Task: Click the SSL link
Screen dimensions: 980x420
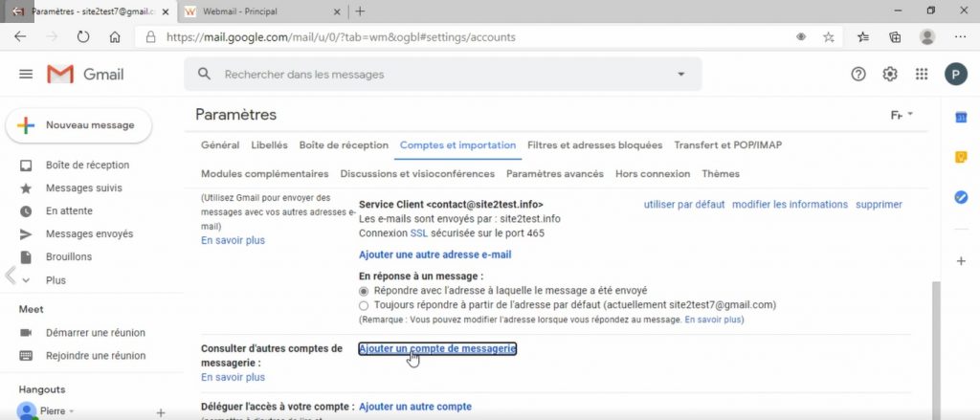Action: tap(419, 233)
